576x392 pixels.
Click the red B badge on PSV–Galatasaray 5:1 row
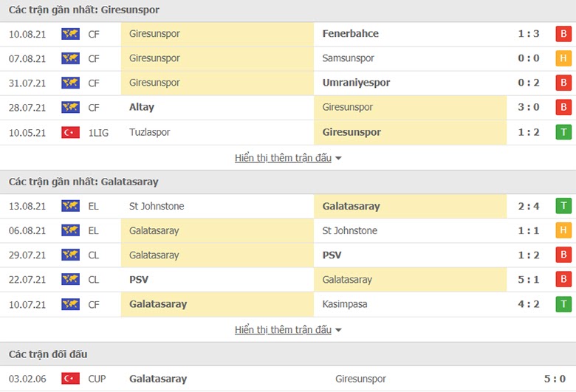[x=563, y=279]
